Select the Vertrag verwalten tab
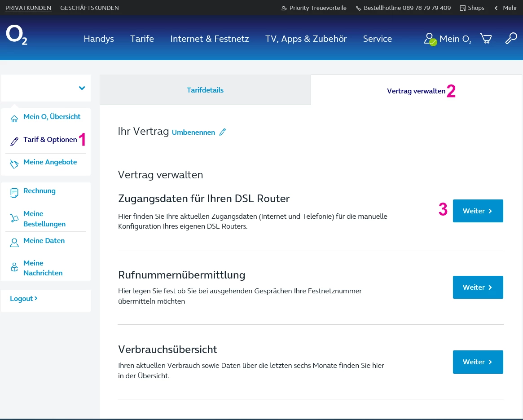This screenshot has height=420, width=523. click(416, 91)
